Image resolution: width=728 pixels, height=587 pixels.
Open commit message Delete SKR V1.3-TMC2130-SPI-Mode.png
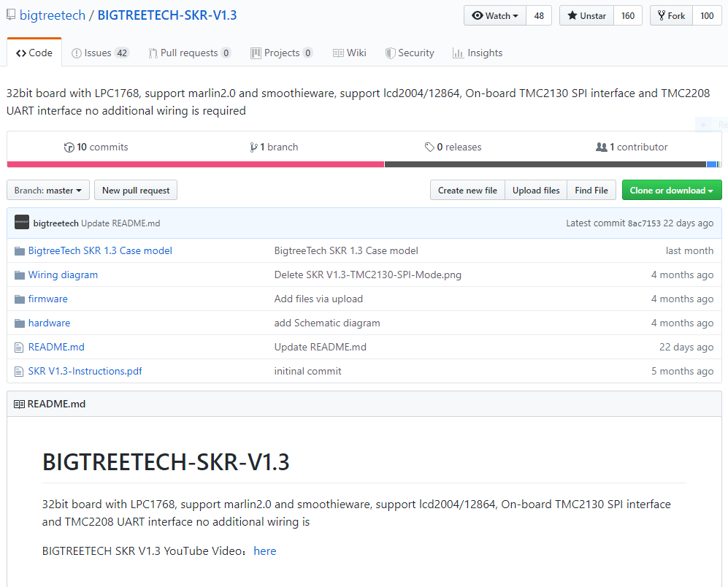pyautogui.click(x=368, y=275)
